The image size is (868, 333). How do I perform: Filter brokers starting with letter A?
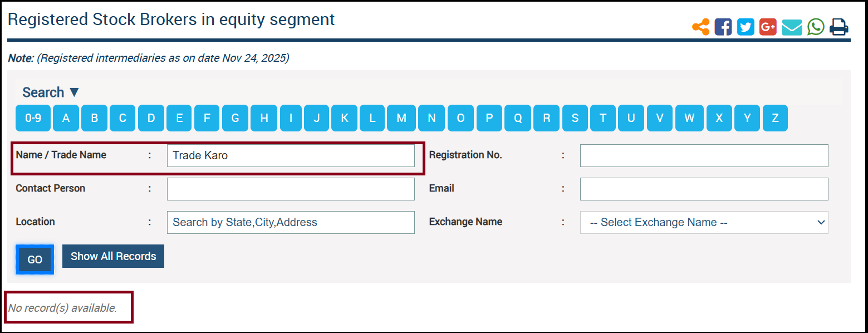(x=66, y=118)
